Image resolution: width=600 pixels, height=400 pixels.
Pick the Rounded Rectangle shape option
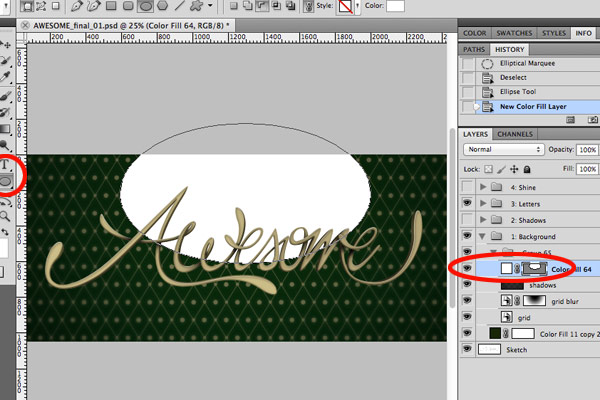[x=128, y=5]
